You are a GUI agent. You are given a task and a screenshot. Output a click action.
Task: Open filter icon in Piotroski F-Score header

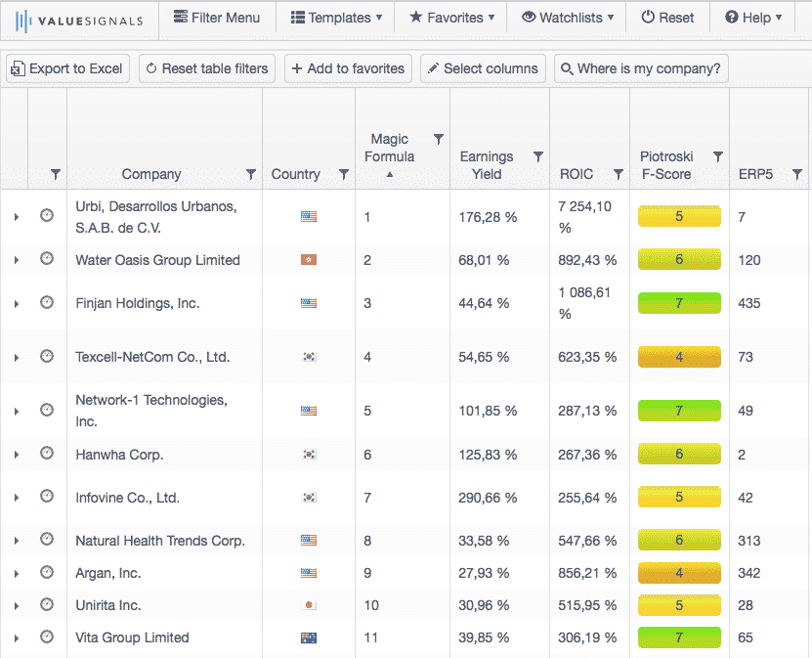(718, 156)
